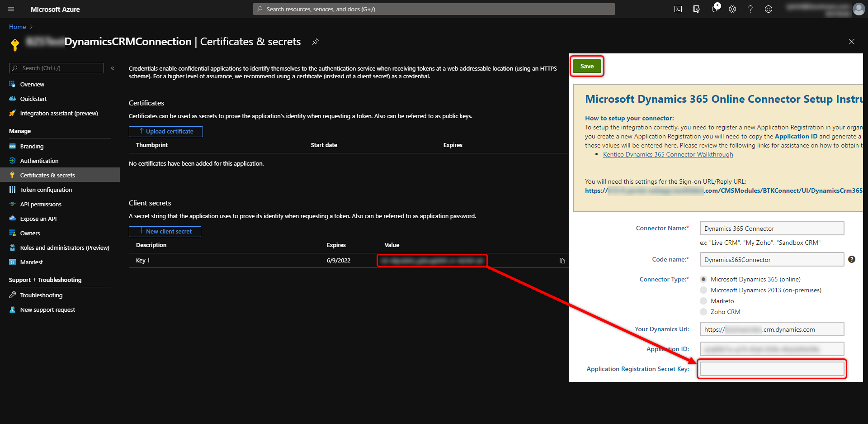Close the Certificates & secrets blade
868x424 pixels.
coord(852,42)
